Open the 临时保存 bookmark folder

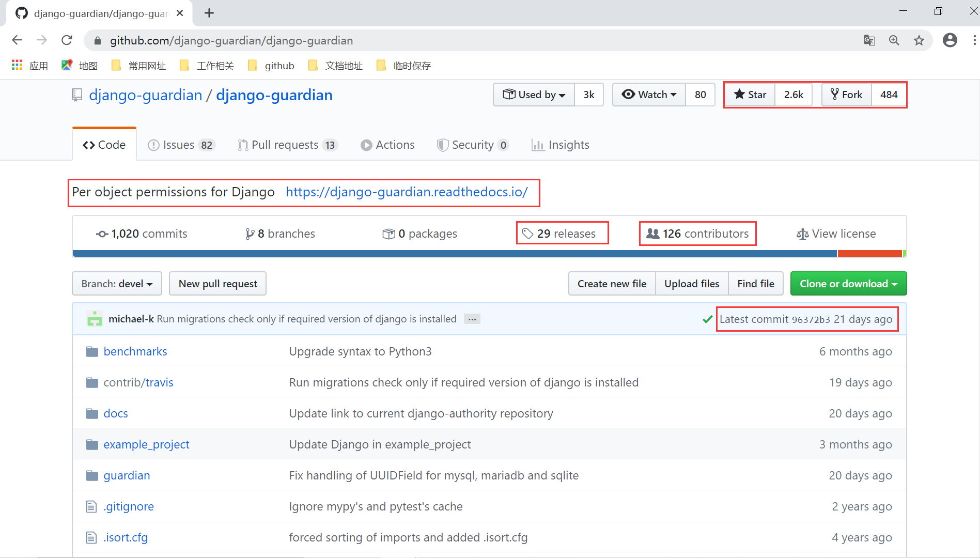(x=403, y=66)
